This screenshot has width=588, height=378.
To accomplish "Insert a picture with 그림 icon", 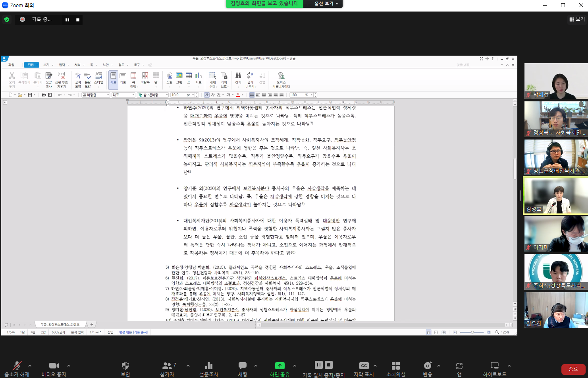I will (x=179, y=80).
